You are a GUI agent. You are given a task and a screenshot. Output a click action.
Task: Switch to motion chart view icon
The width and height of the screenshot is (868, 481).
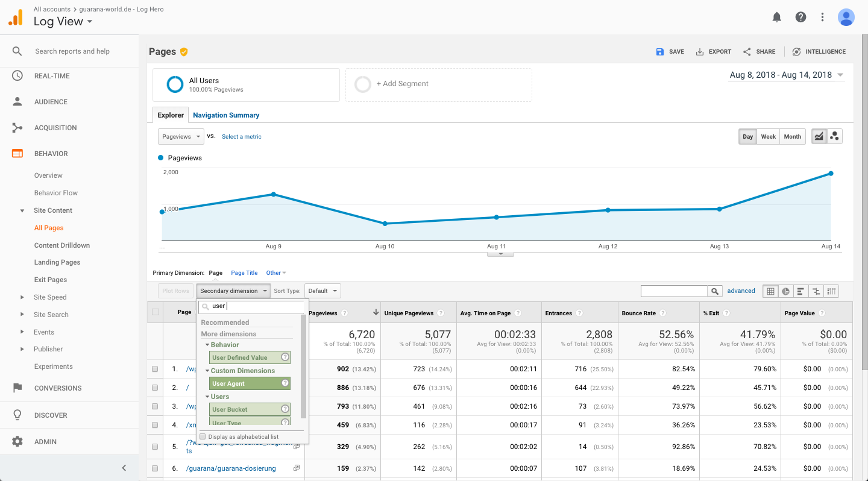click(834, 137)
